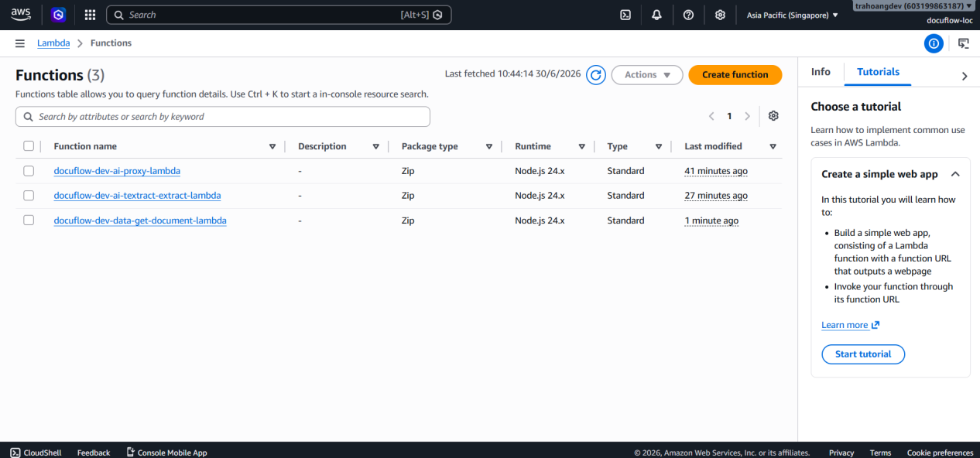980x458 pixels.
Task: Sort by Runtime column arrow
Action: point(581,146)
